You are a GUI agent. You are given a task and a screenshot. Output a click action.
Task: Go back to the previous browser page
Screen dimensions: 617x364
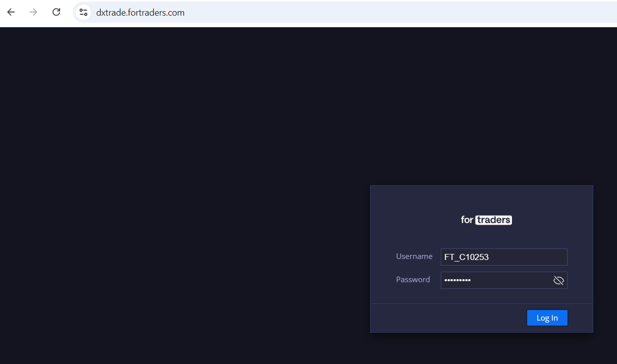click(x=11, y=12)
